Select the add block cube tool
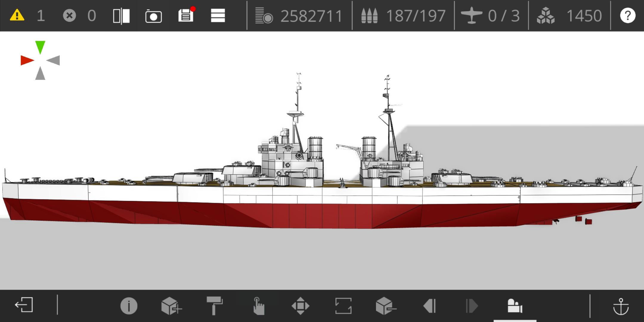The width and height of the screenshot is (644, 322). [171, 306]
